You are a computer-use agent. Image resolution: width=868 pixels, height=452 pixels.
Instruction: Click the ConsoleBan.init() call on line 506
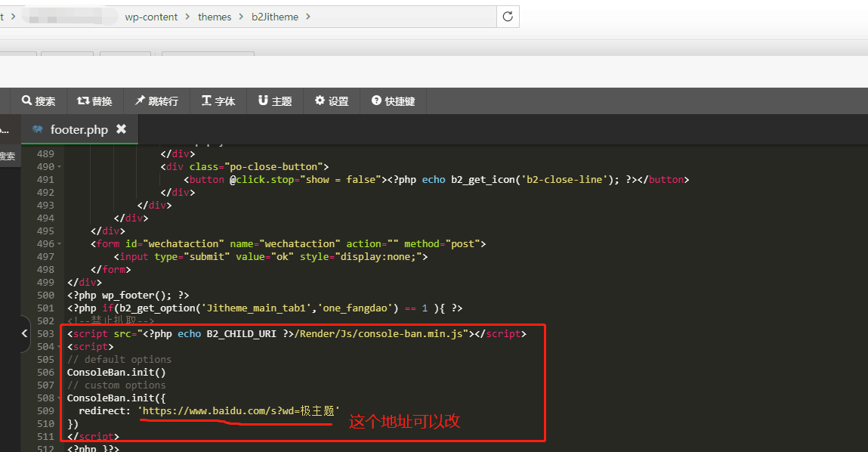(x=116, y=372)
